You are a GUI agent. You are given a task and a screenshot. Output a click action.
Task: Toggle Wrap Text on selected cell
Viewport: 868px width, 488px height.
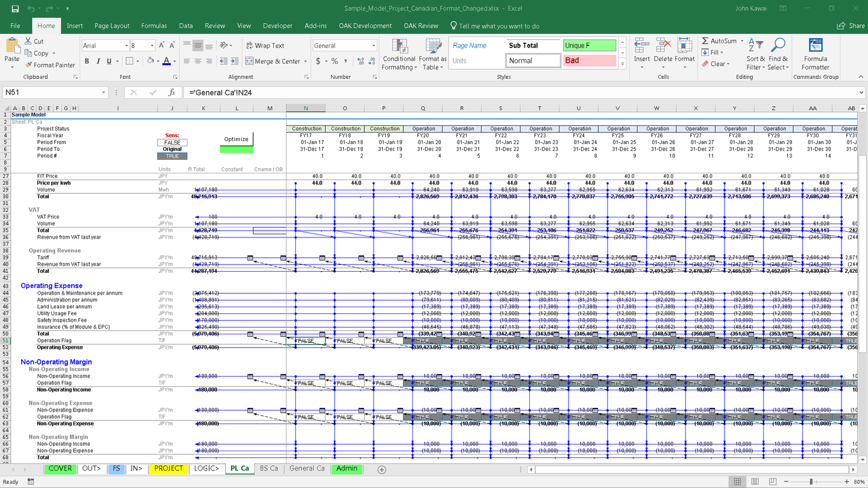265,46
